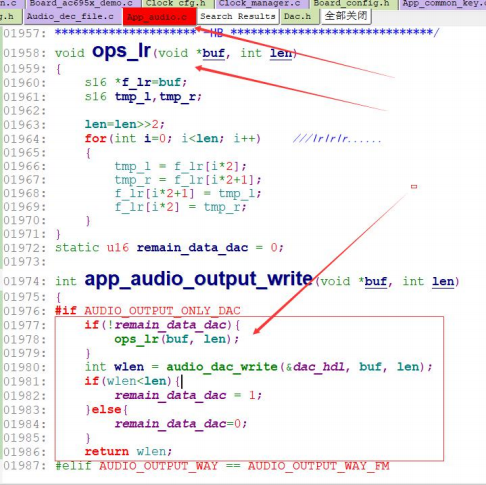Click the 全部关闭 close-all button
Screen dimensions: 486x485
pos(346,16)
